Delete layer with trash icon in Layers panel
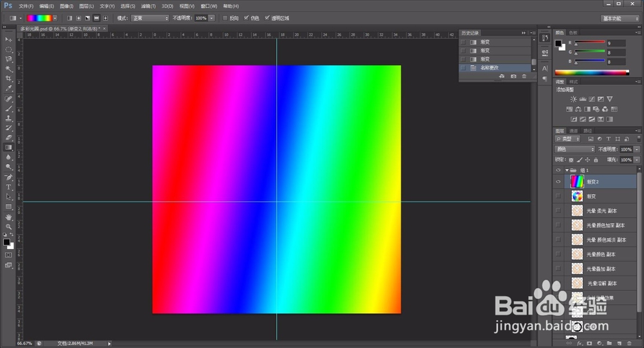Image resolution: width=644 pixels, height=348 pixels. (629, 343)
